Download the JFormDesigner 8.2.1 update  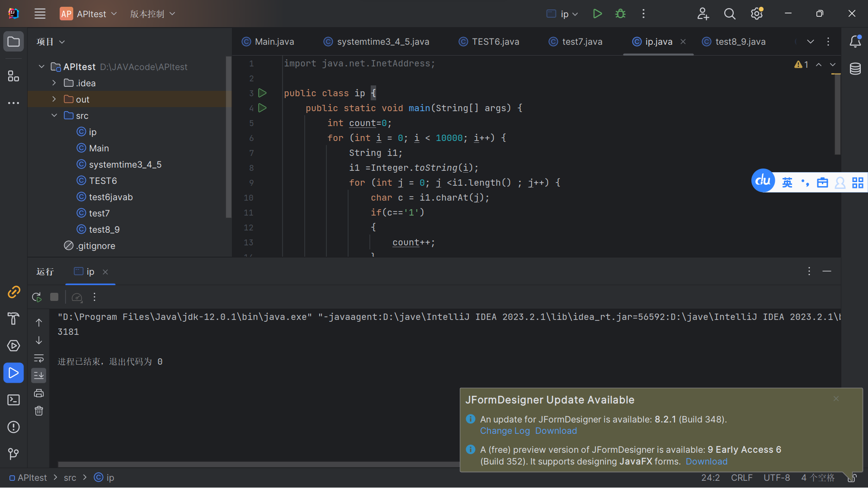pos(556,431)
